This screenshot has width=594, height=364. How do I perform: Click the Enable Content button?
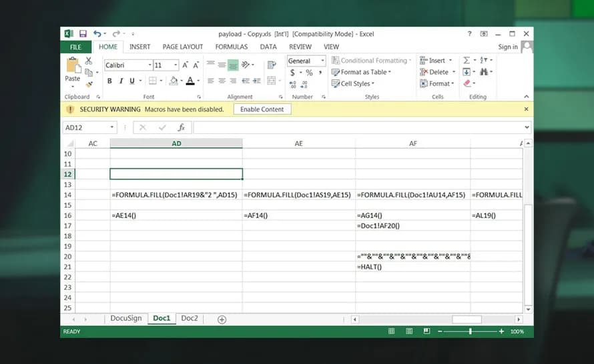coord(262,109)
